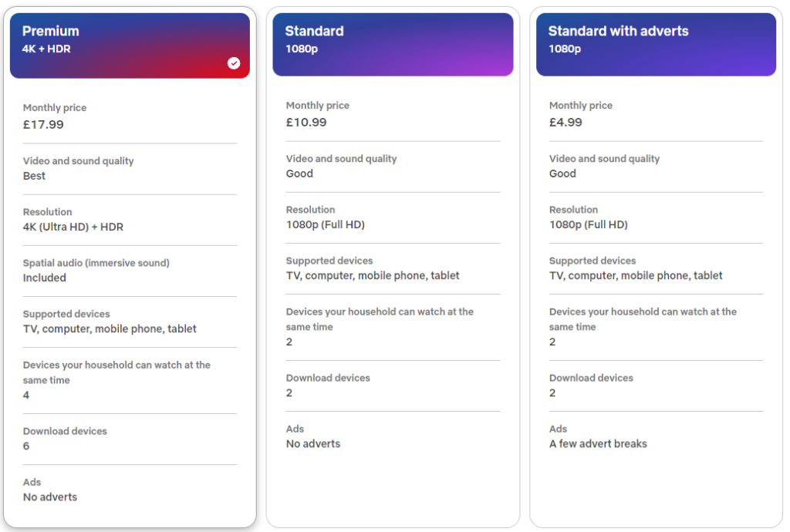Click Standard with adverts' Download devices row
Image resolution: width=790 pixels, height=532 pixels.
[x=591, y=386]
